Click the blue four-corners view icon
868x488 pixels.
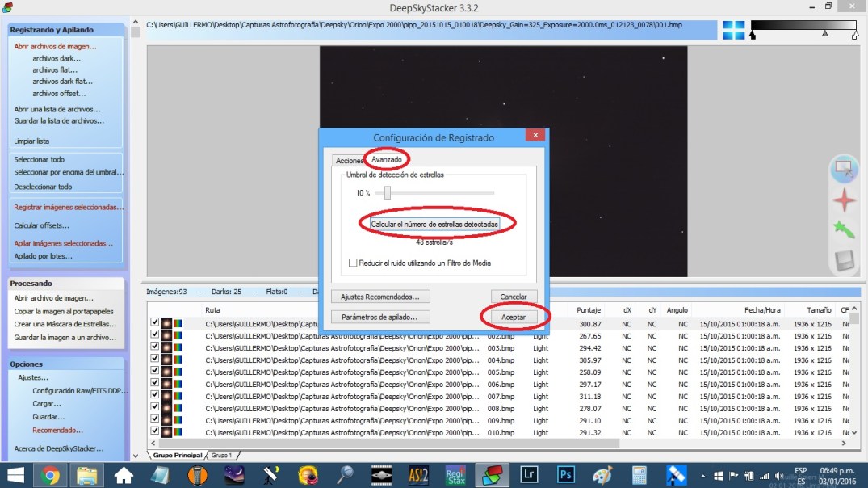click(x=733, y=30)
